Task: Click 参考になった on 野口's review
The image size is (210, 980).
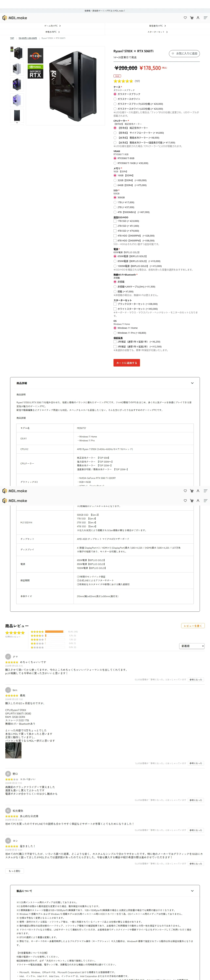Action: (x=196, y=800)
